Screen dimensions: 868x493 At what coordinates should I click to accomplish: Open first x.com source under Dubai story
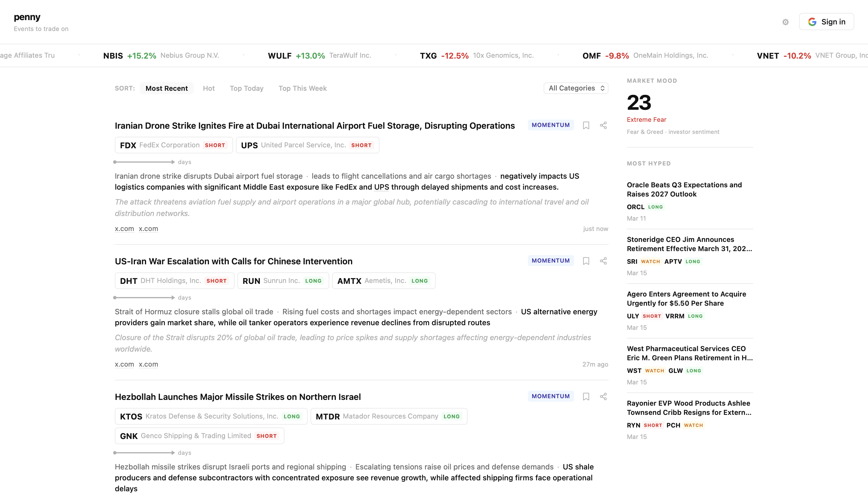124,229
